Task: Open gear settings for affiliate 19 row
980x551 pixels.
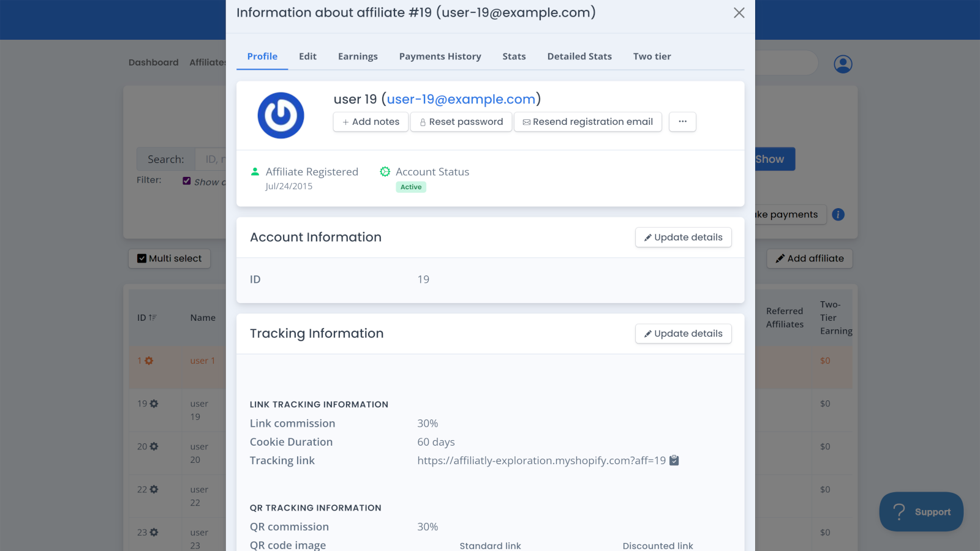Action: click(x=154, y=403)
